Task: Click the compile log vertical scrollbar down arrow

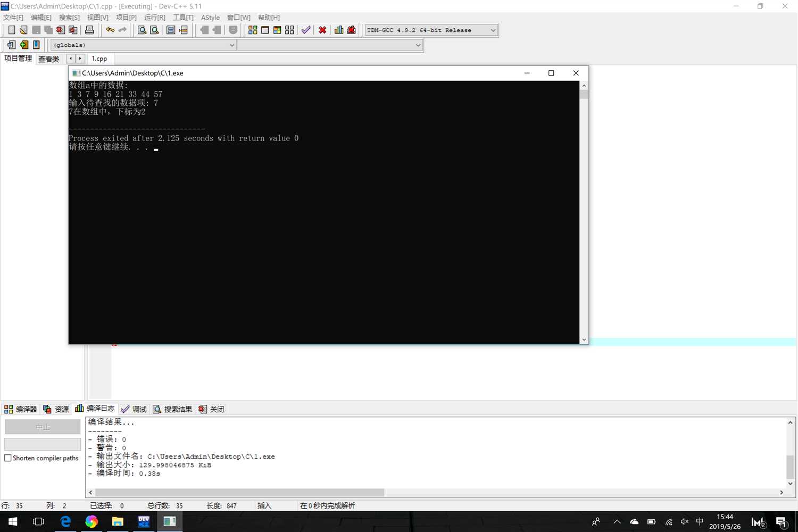Action: pyautogui.click(x=791, y=484)
